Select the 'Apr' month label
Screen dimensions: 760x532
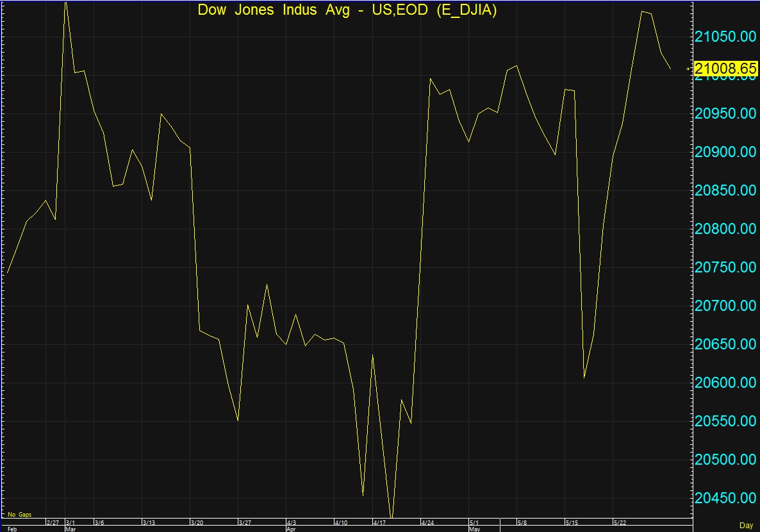coord(291,529)
